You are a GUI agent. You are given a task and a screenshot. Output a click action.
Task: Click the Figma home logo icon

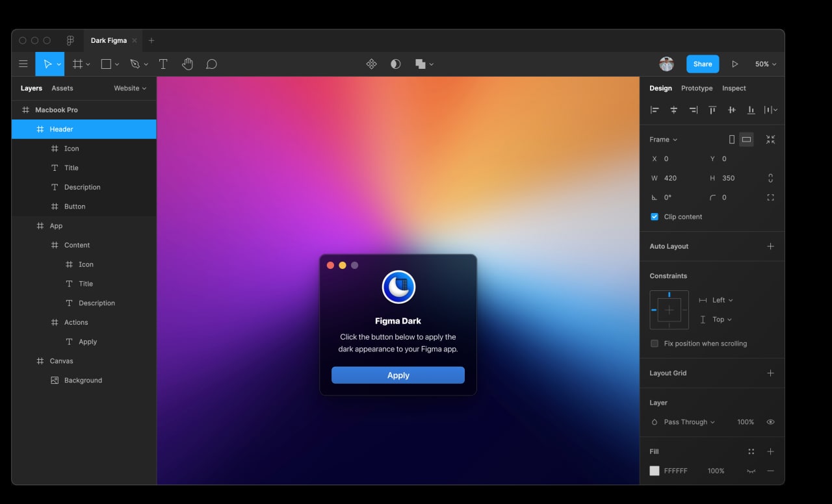[x=70, y=40]
